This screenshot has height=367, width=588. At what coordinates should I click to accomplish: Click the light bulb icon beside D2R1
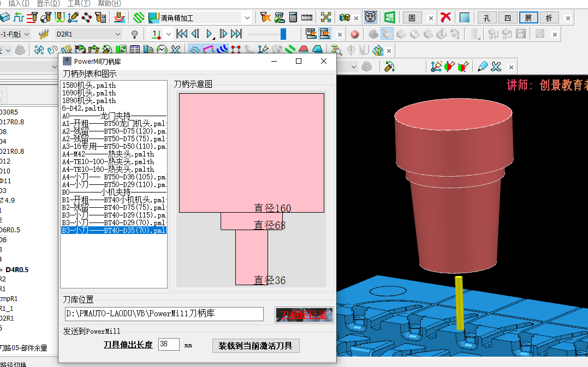(135, 34)
